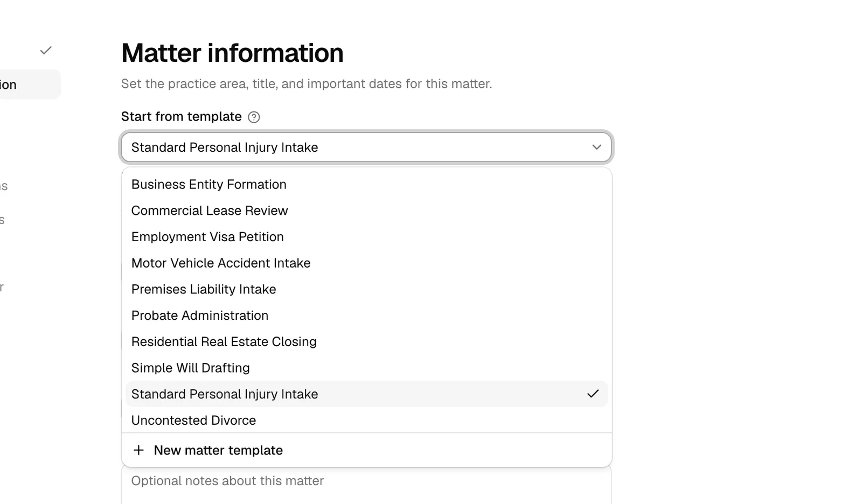The width and height of the screenshot is (862, 504).
Task: Choose Premises Liability Intake template
Action: 366,289
